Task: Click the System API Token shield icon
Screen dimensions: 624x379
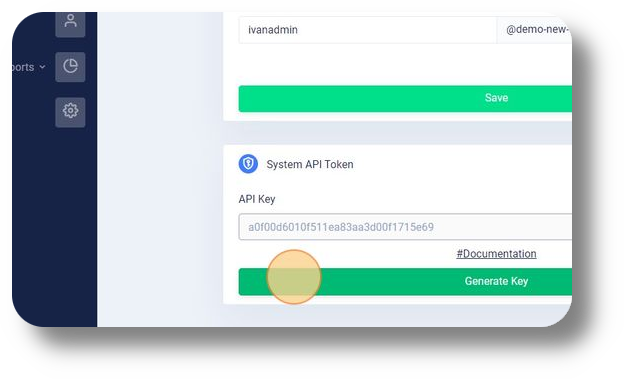Action: pos(248,164)
